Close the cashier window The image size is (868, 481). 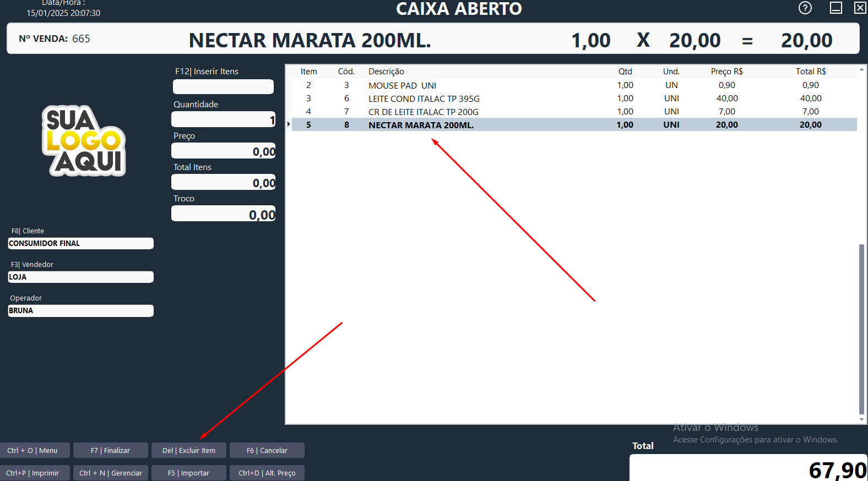tap(860, 8)
